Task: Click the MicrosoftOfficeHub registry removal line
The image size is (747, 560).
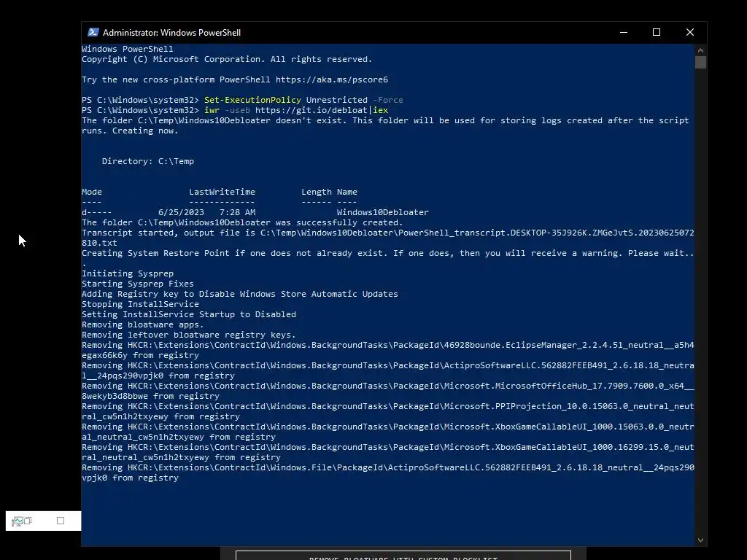Action: point(388,391)
